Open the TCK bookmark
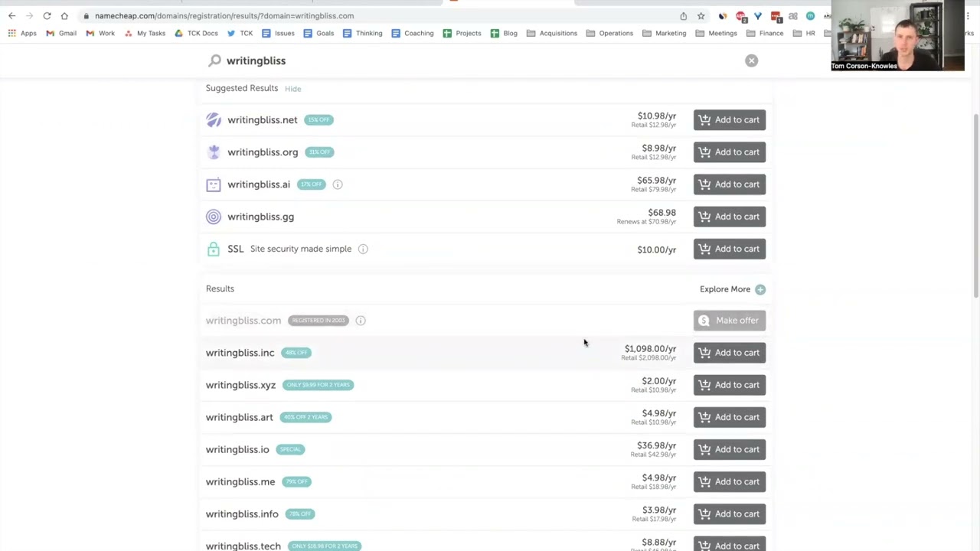980x551 pixels. tap(240, 33)
